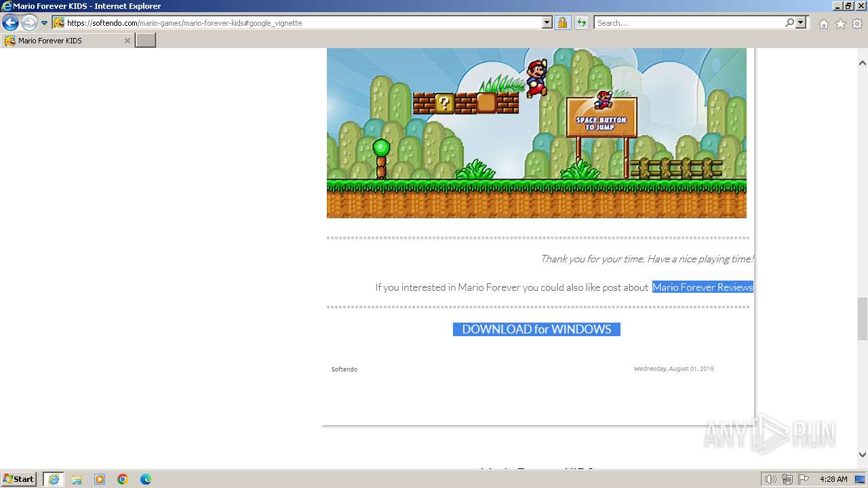Click the Forward navigation arrow
The height and width of the screenshot is (488, 868).
pos(29,23)
